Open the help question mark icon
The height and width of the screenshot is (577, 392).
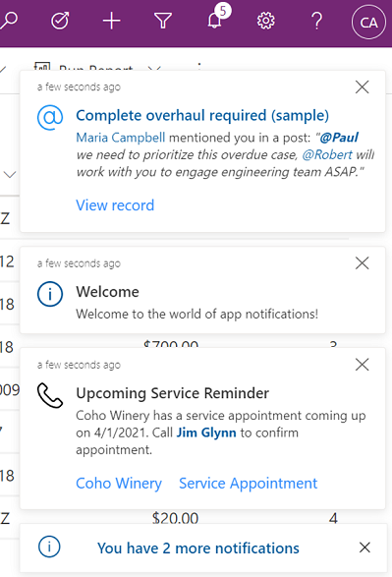[317, 21]
